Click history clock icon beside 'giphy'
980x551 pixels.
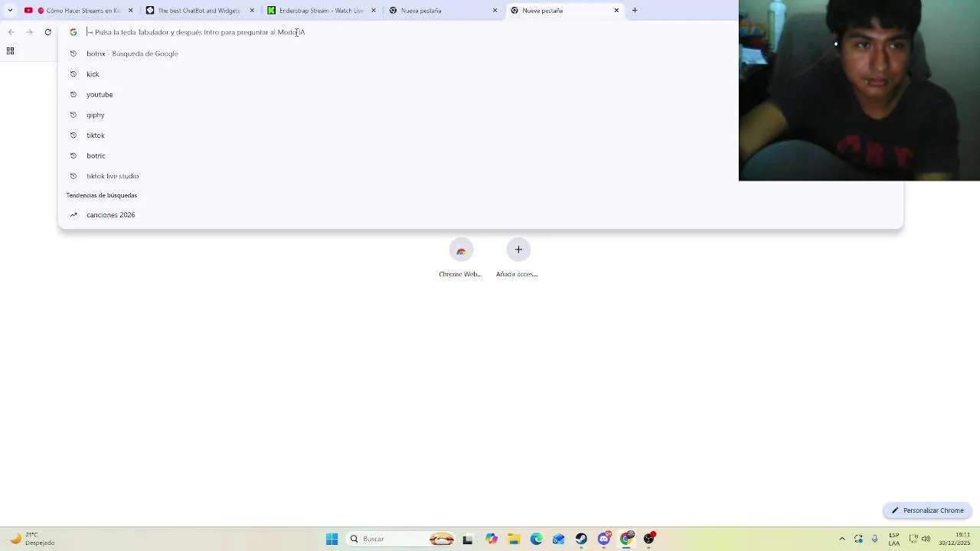point(73,115)
